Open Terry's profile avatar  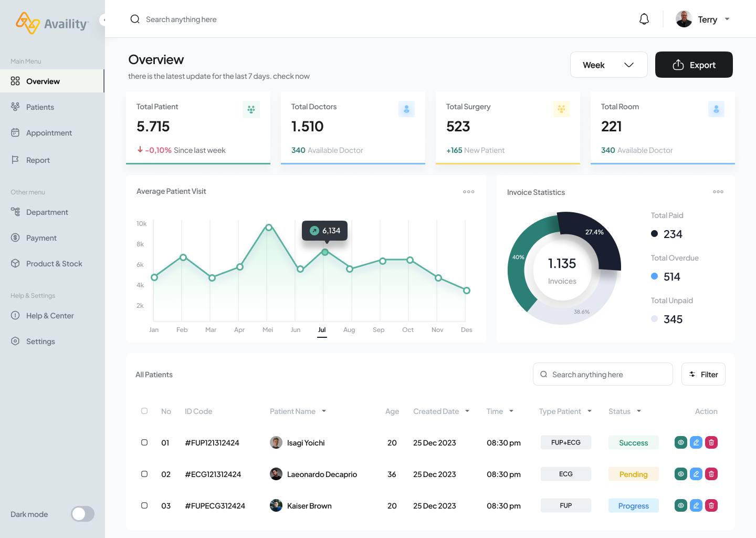click(684, 19)
